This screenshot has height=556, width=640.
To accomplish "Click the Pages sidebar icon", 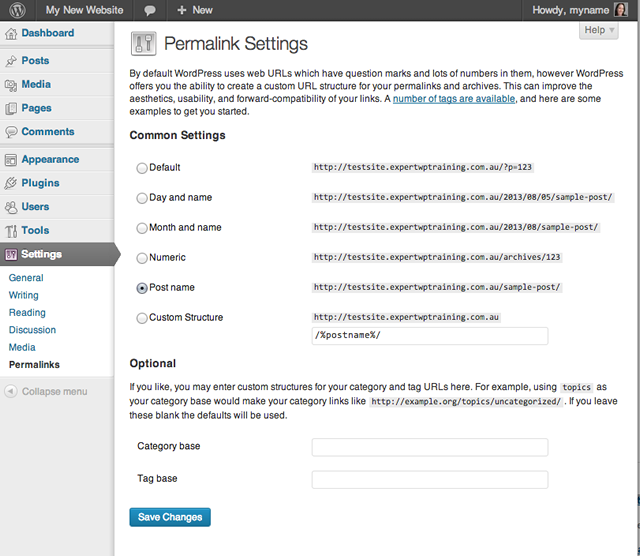I will point(11,109).
